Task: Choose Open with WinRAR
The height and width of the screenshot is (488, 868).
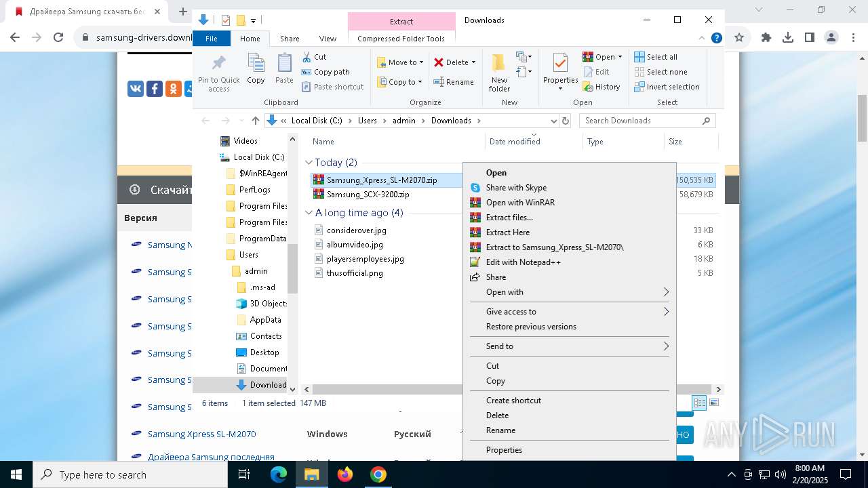Action: pos(570,203)
